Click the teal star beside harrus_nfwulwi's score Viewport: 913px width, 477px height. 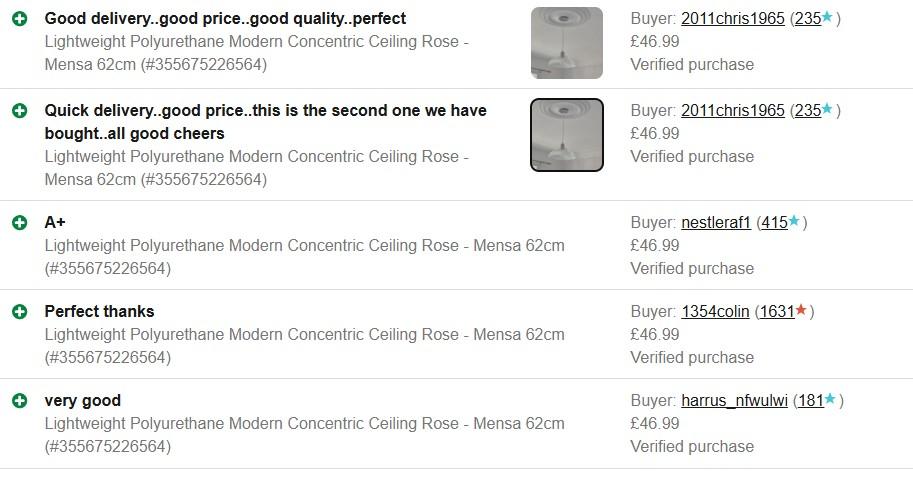click(830, 400)
